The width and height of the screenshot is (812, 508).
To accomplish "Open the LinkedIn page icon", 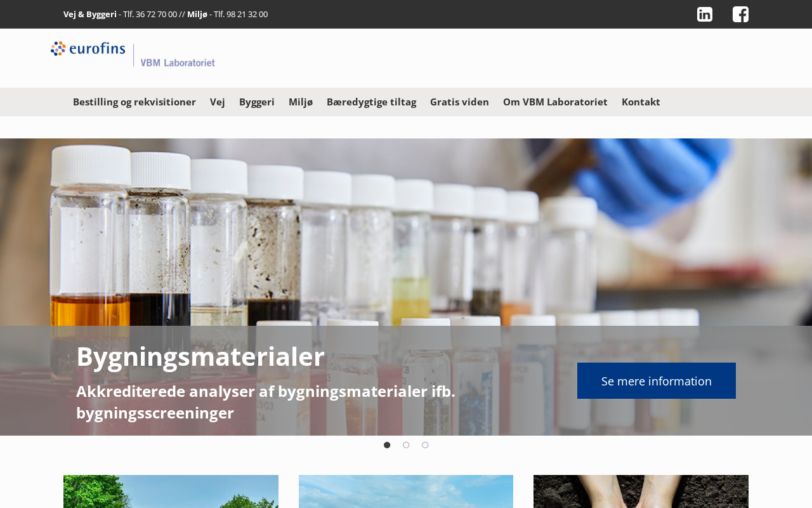I will (x=705, y=14).
